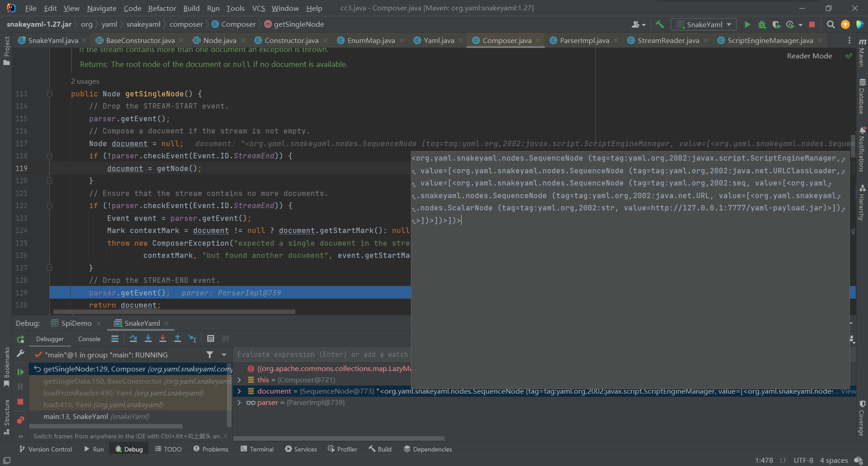Open debugger settings wrench icon
The image size is (868, 466).
tap(20, 354)
